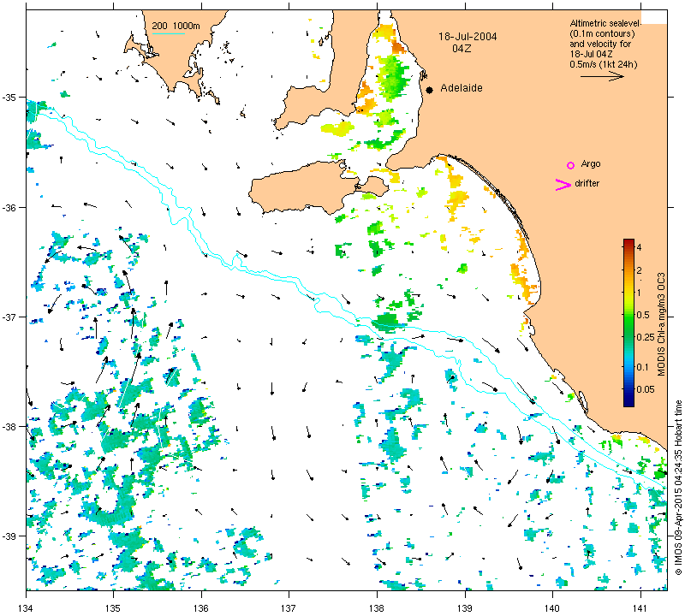Click the longitude axis label 134
This screenshot has height=616, width=685.
(27, 607)
